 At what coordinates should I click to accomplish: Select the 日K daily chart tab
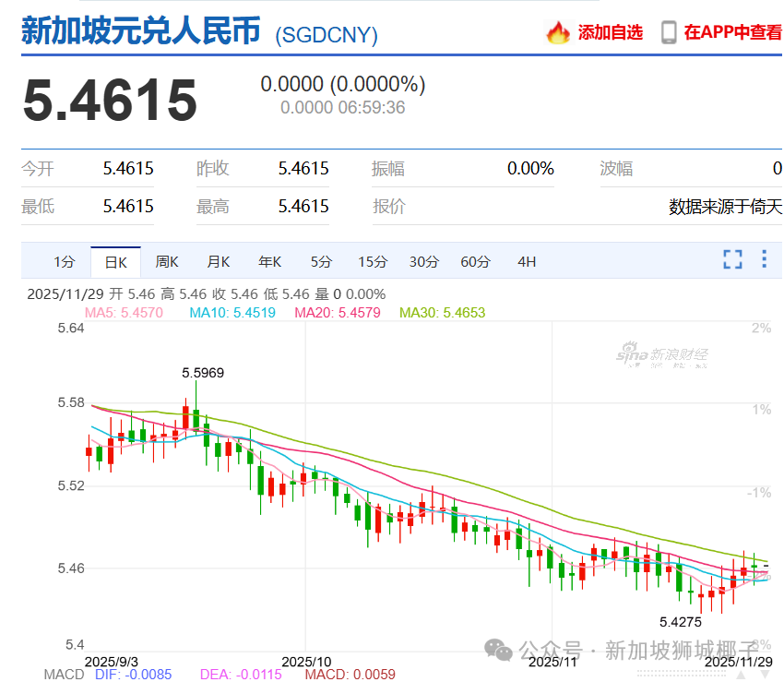pos(115,262)
